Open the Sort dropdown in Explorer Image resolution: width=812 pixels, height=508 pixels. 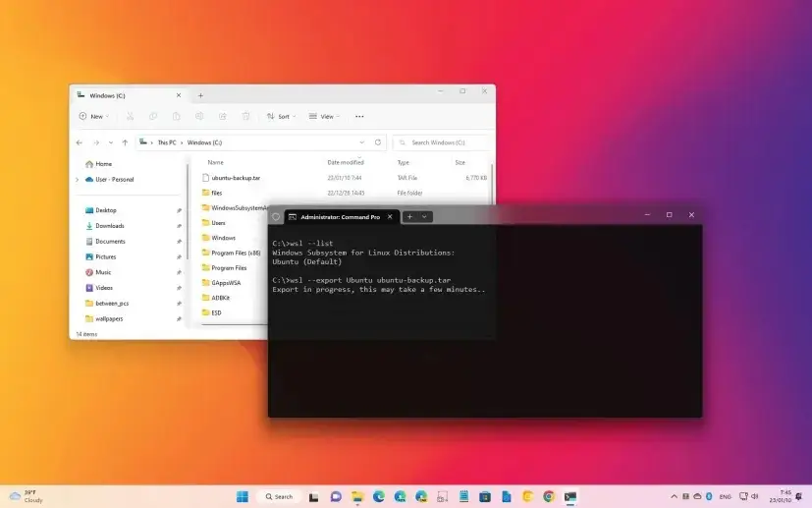pos(281,117)
